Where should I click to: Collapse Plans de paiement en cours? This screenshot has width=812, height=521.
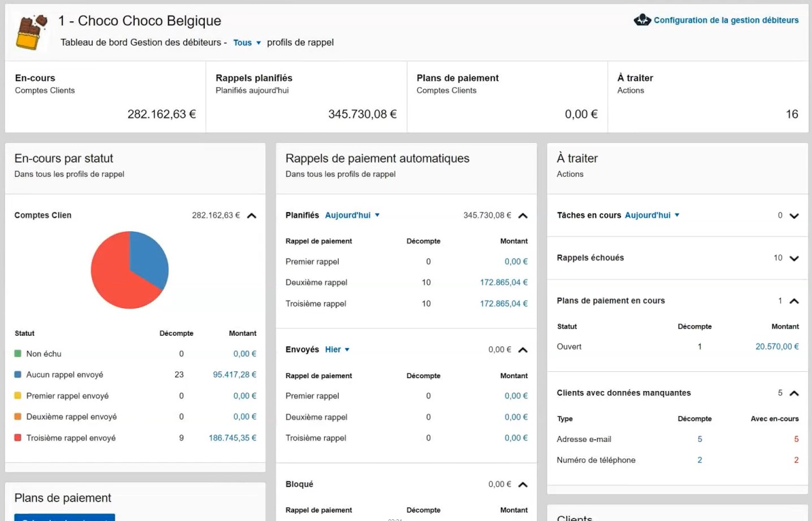coord(794,301)
